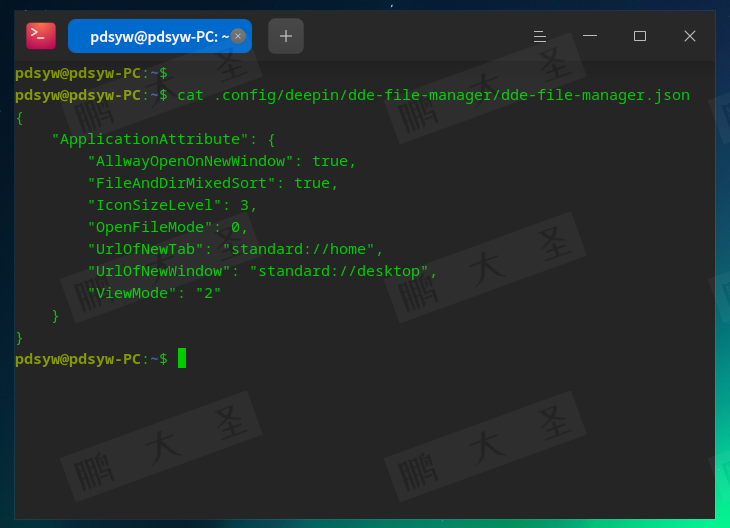Click the "IconSizeLevel": 3 line
The height and width of the screenshot is (528, 730).
point(172,205)
